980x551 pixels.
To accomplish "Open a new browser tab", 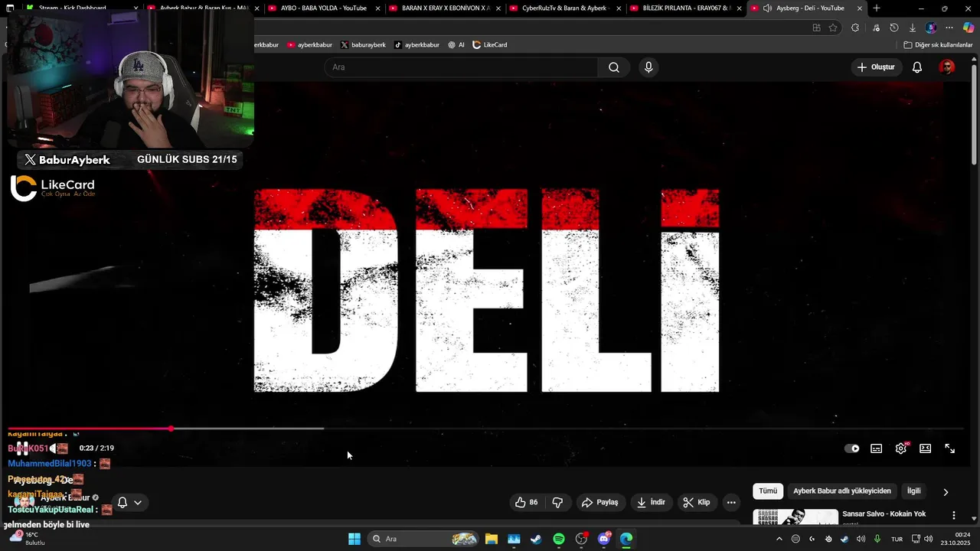I will (877, 8).
